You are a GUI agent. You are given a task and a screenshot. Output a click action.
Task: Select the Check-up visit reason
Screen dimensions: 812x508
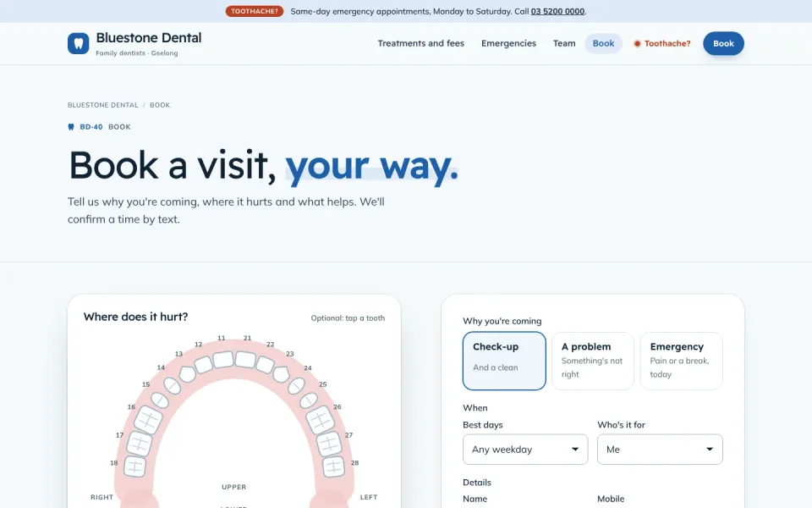tap(504, 361)
